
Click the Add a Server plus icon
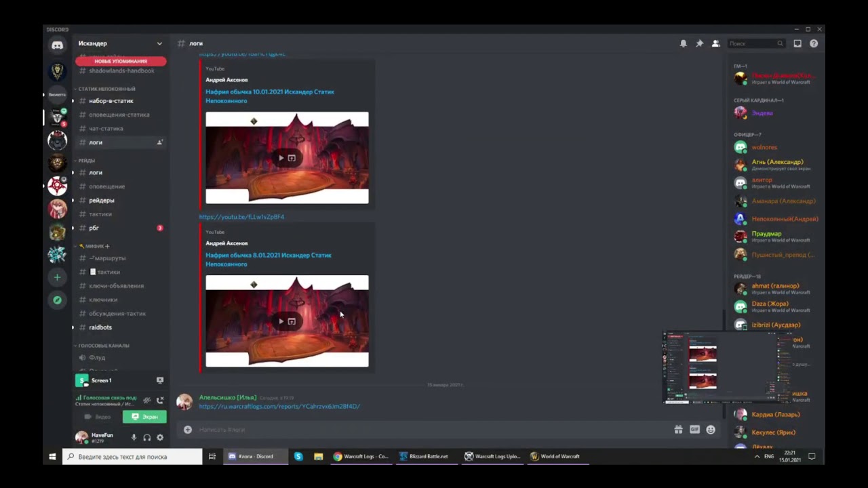tap(58, 277)
